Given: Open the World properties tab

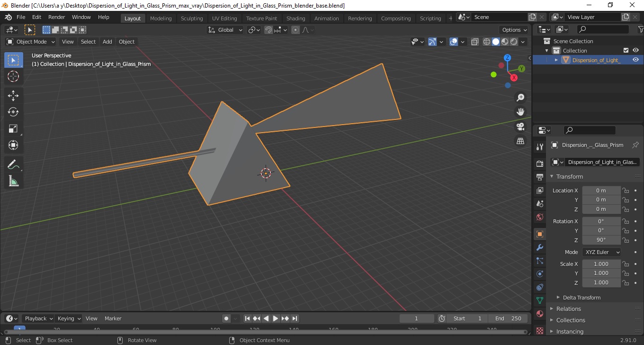Looking at the screenshot, I should pyautogui.click(x=539, y=217).
